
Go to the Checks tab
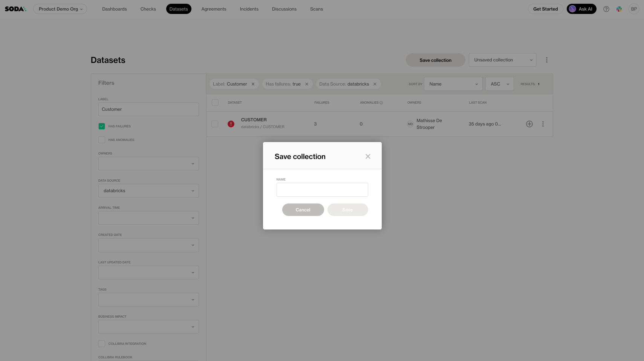[x=148, y=9]
